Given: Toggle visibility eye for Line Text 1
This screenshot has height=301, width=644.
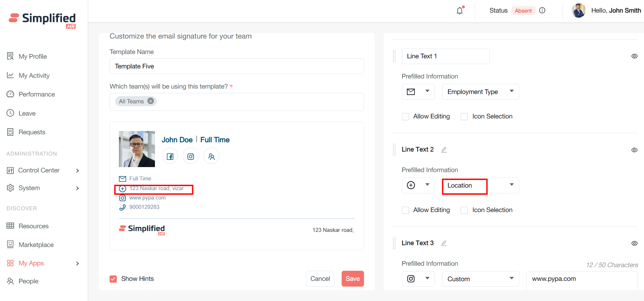Looking at the screenshot, I should tap(634, 56).
